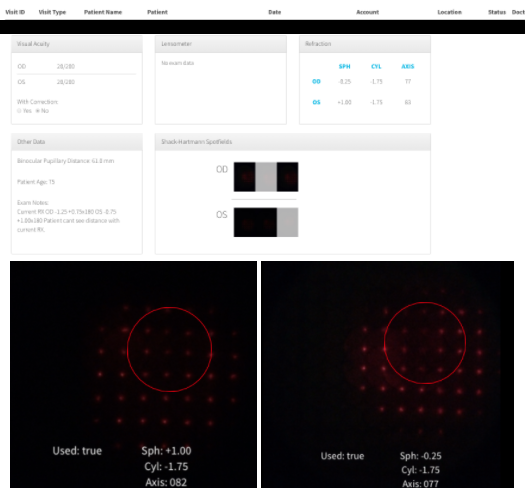Open the third OD spotfield thumbnail
This screenshot has height=503, width=525.
(288, 177)
